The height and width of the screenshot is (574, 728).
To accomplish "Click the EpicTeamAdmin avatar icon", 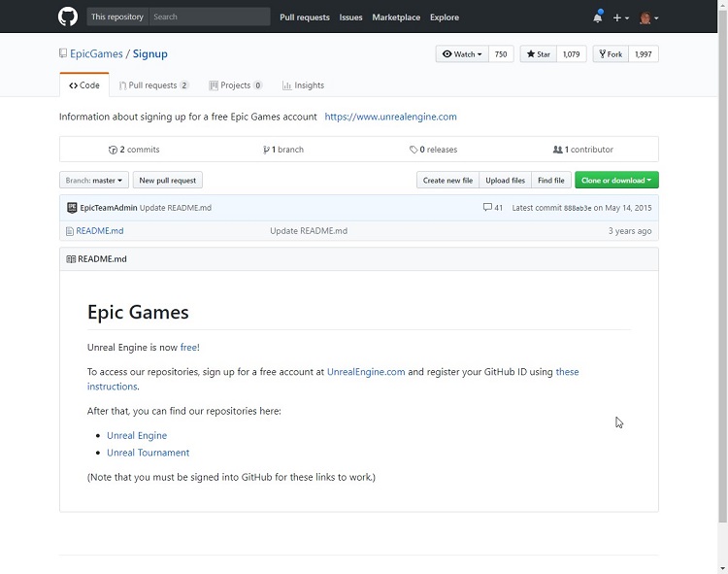I will [x=72, y=208].
